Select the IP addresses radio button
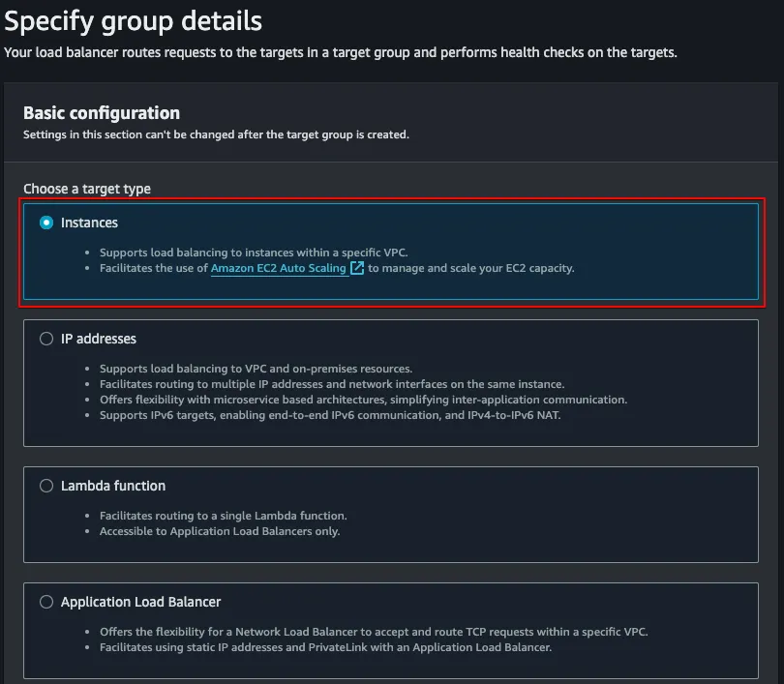 (46, 339)
